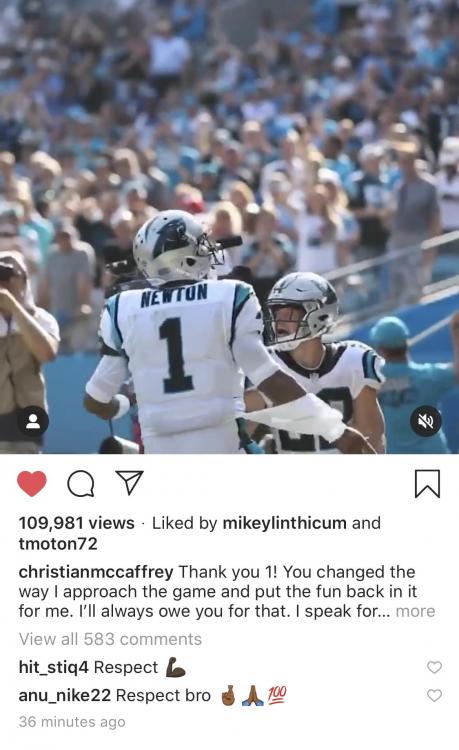Show tagged people icon on video
The width and height of the screenshot is (459, 750).
[33, 421]
